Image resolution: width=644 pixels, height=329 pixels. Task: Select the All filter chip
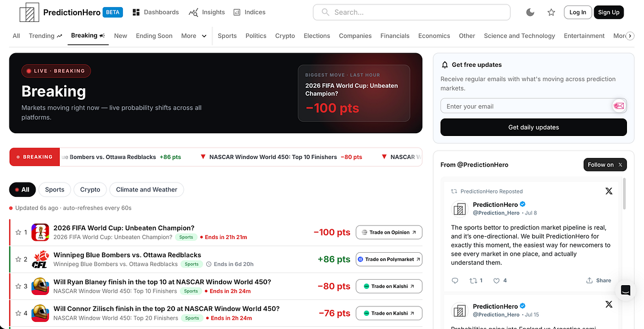click(22, 189)
